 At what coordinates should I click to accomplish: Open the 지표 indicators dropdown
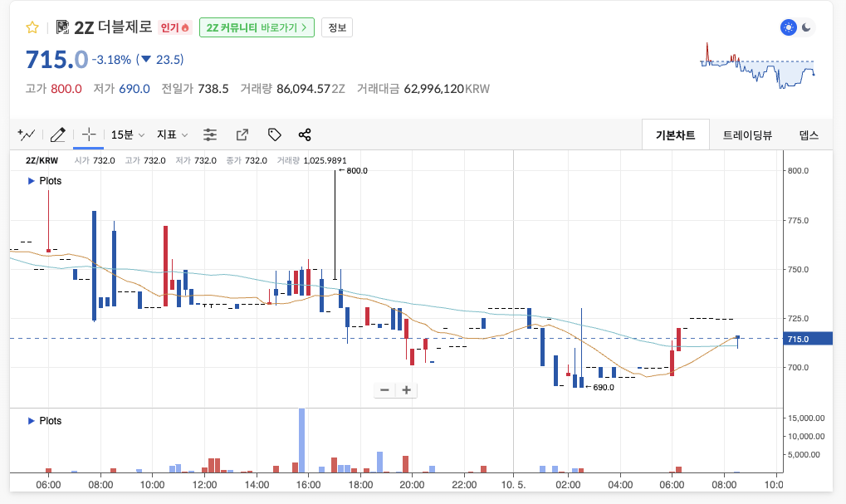coord(173,135)
